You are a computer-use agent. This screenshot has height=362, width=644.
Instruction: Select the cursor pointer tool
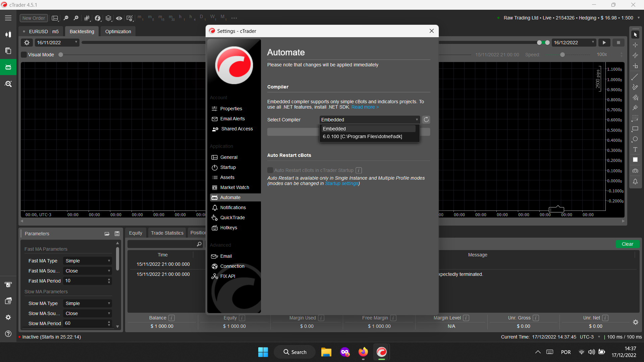[x=635, y=35]
